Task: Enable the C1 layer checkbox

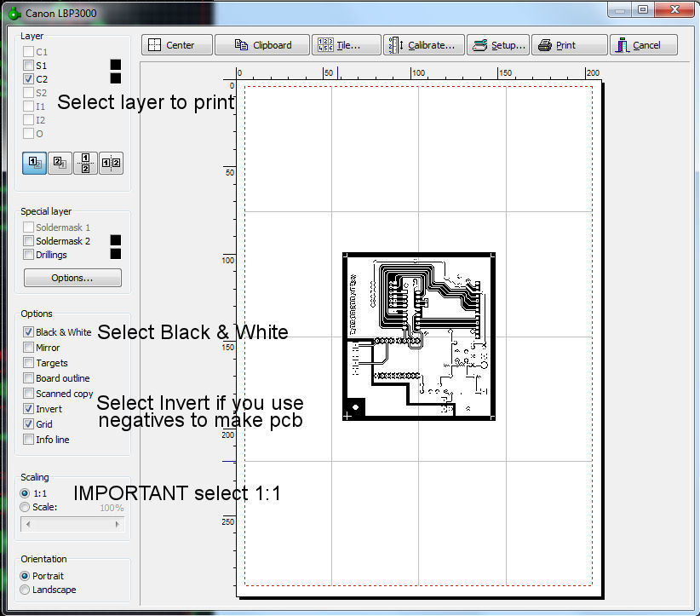Action: click(29, 52)
